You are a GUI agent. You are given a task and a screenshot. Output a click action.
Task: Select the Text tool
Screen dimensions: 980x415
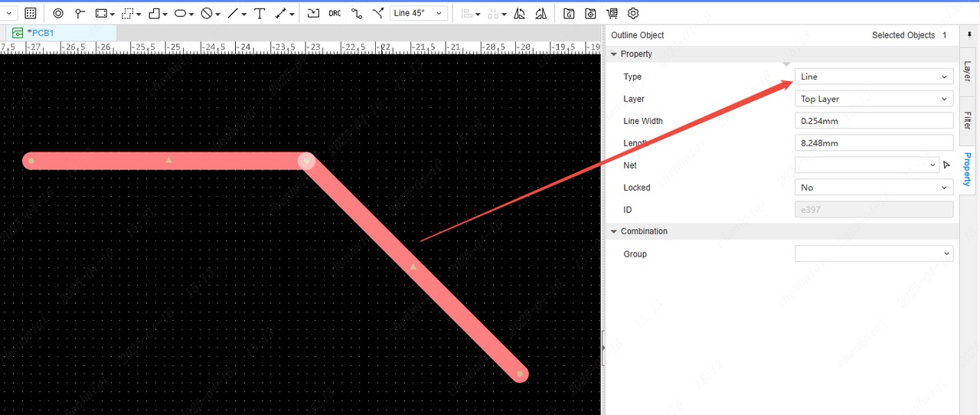coord(260,13)
